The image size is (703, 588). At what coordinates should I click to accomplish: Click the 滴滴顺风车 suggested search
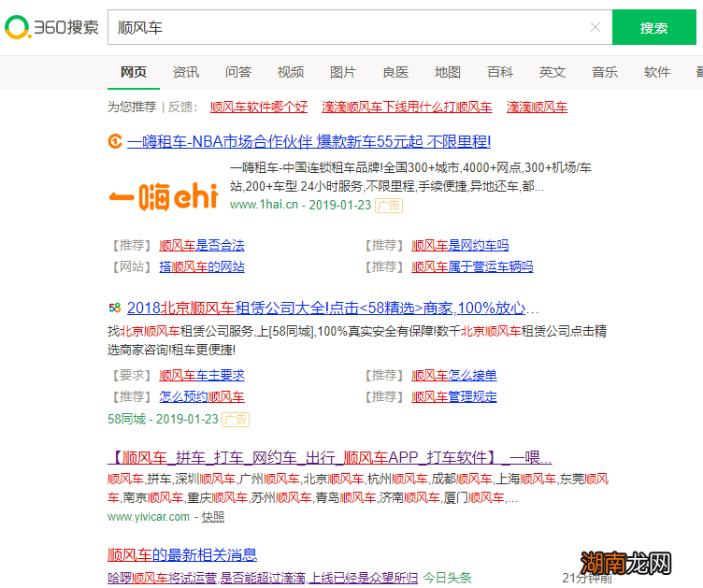(x=538, y=108)
